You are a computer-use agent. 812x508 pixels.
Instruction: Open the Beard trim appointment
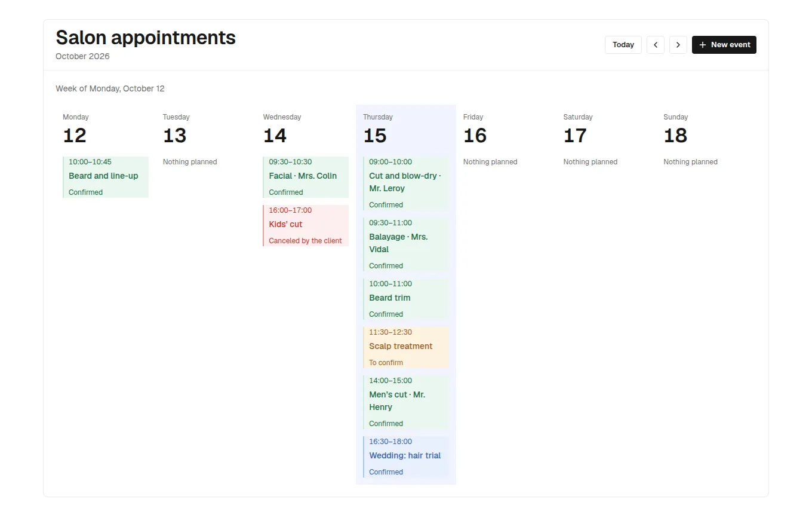(x=406, y=299)
